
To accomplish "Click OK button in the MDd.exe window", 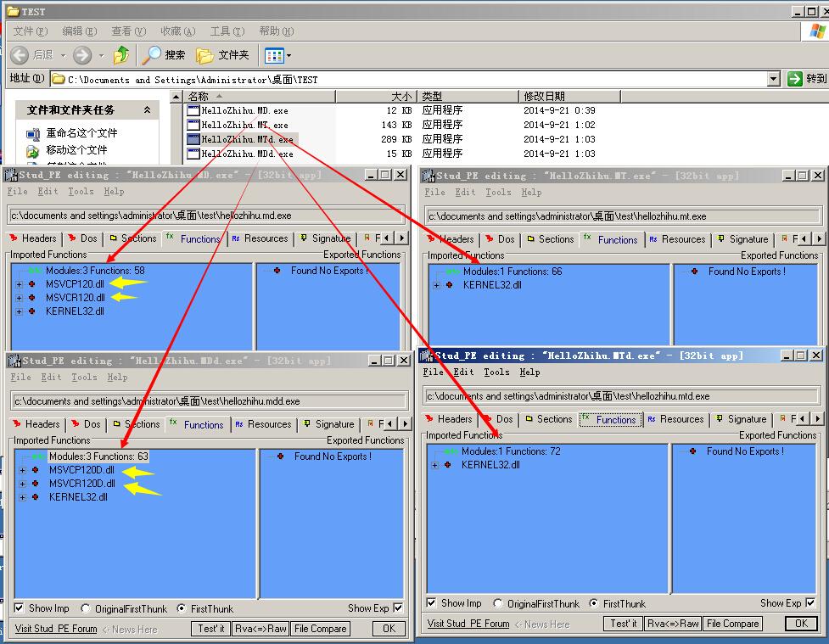I will tap(389, 629).
